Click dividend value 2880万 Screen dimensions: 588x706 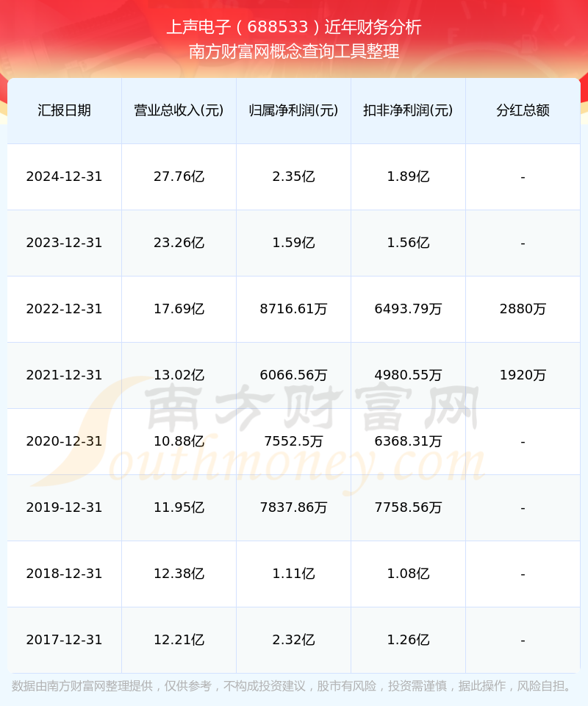523,309
